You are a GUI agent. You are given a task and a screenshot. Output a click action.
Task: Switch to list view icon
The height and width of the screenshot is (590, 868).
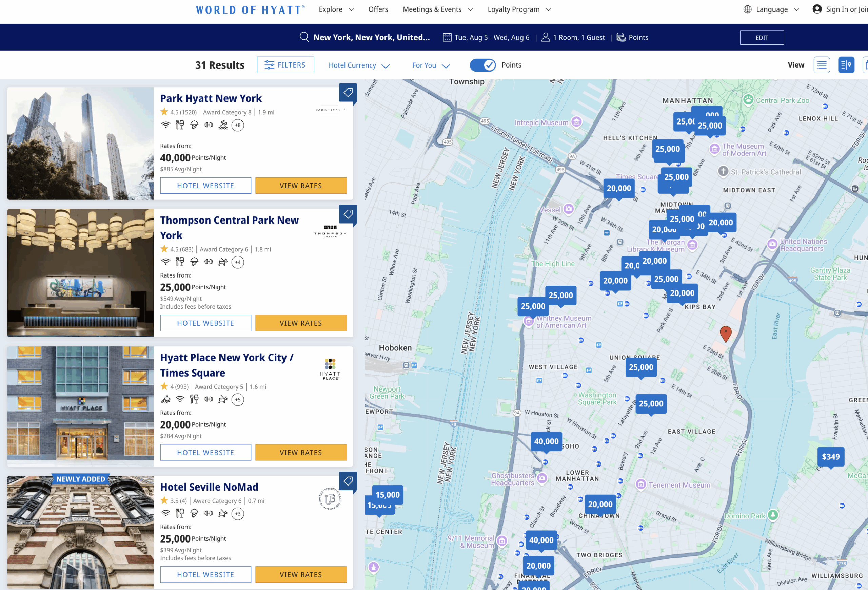821,65
